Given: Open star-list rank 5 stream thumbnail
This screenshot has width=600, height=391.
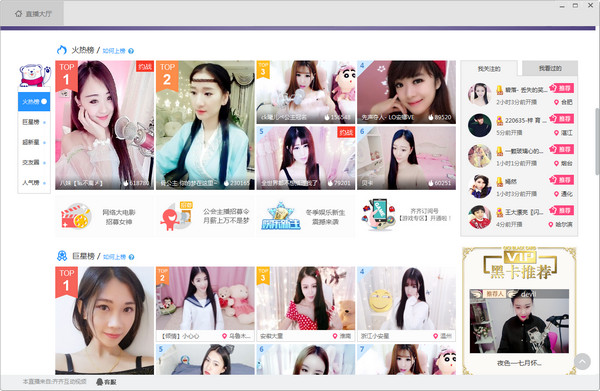Looking at the screenshot, I should click(205, 359).
